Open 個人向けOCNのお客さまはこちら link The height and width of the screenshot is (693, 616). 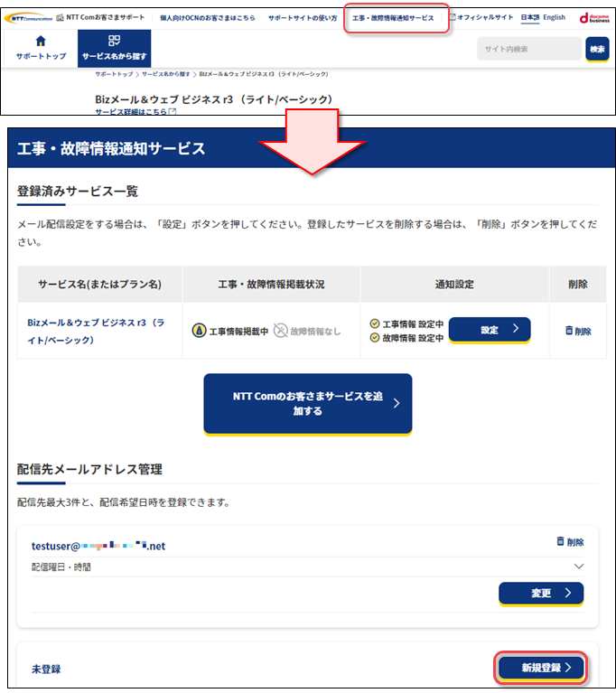click(207, 18)
